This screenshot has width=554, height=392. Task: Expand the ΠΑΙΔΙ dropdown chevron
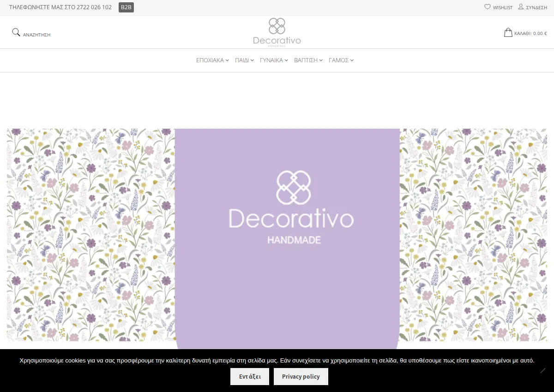pos(252,60)
